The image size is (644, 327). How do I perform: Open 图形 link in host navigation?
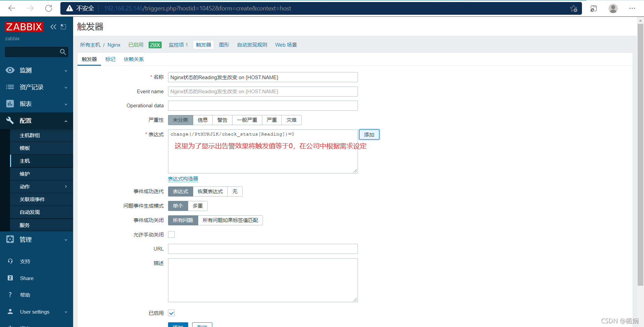pos(224,45)
